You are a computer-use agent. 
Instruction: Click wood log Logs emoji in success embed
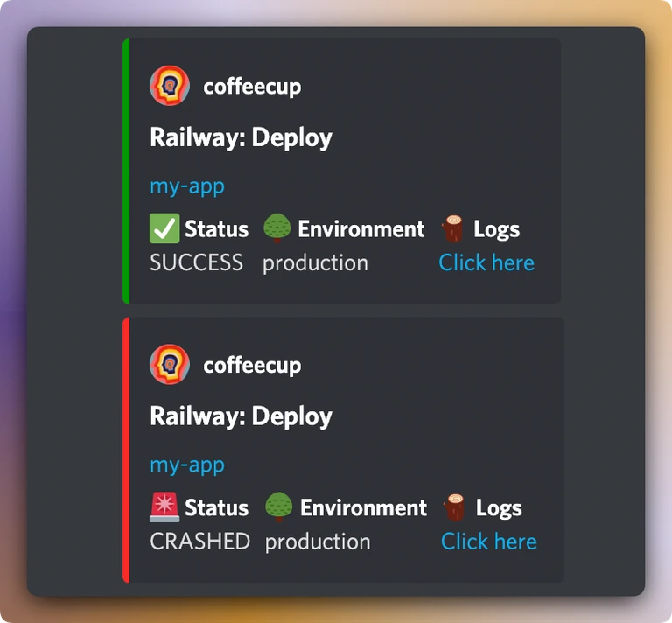[x=452, y=228]
